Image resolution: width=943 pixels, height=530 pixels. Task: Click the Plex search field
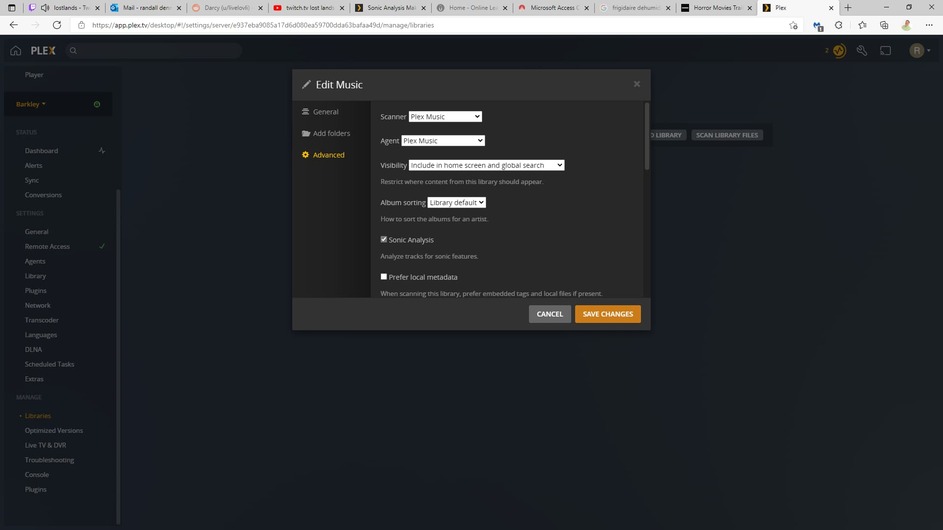point(153,51)
